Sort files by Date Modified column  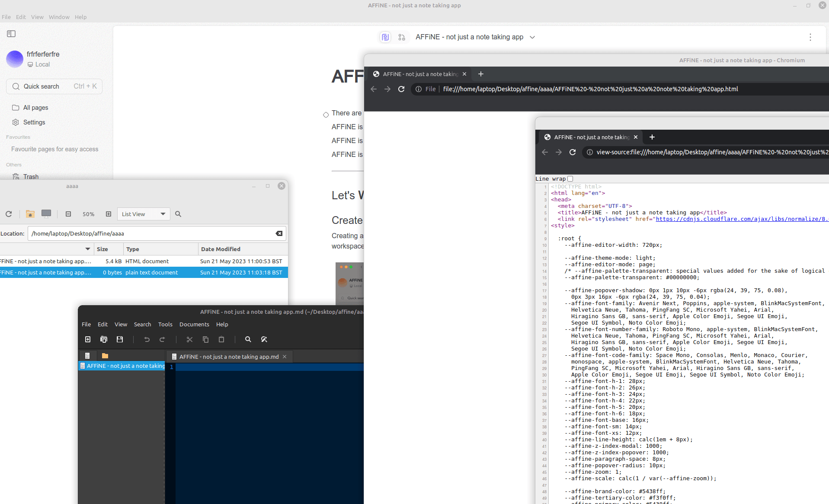[x=243, y=249]
